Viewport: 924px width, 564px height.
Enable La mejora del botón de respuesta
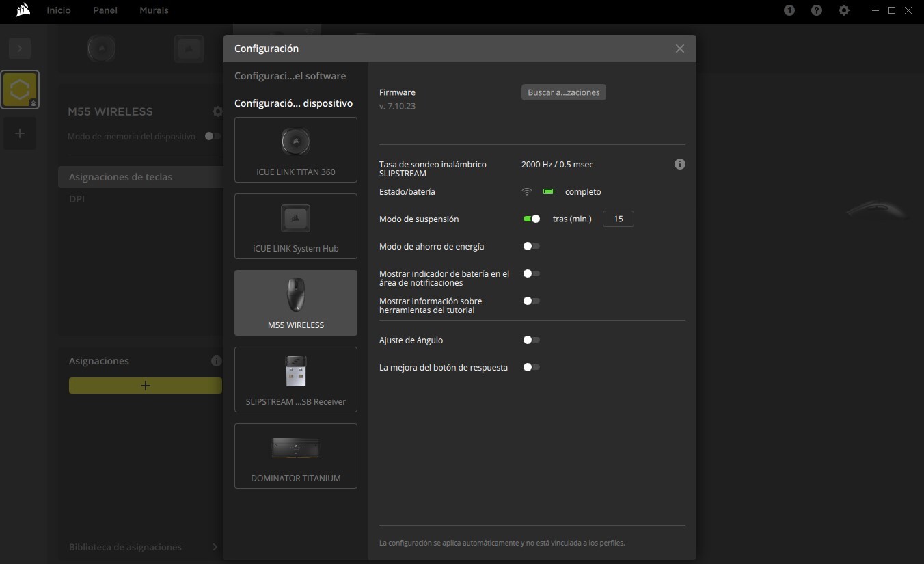(x=532, y=367)
